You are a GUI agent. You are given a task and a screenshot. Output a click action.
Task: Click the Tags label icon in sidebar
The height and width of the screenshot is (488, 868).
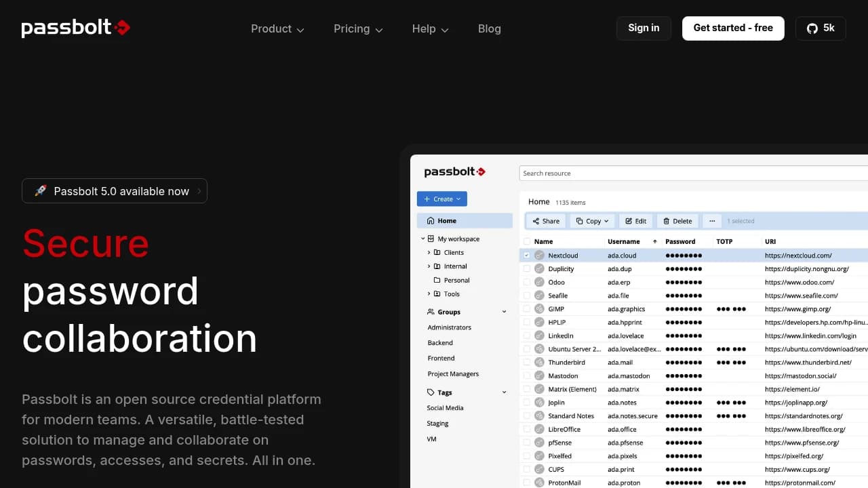(431, 392)
